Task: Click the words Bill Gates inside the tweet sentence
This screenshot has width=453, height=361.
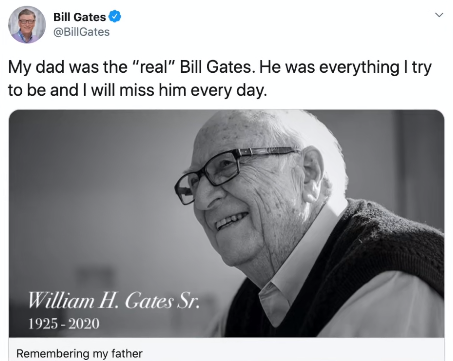Action: 215,67
